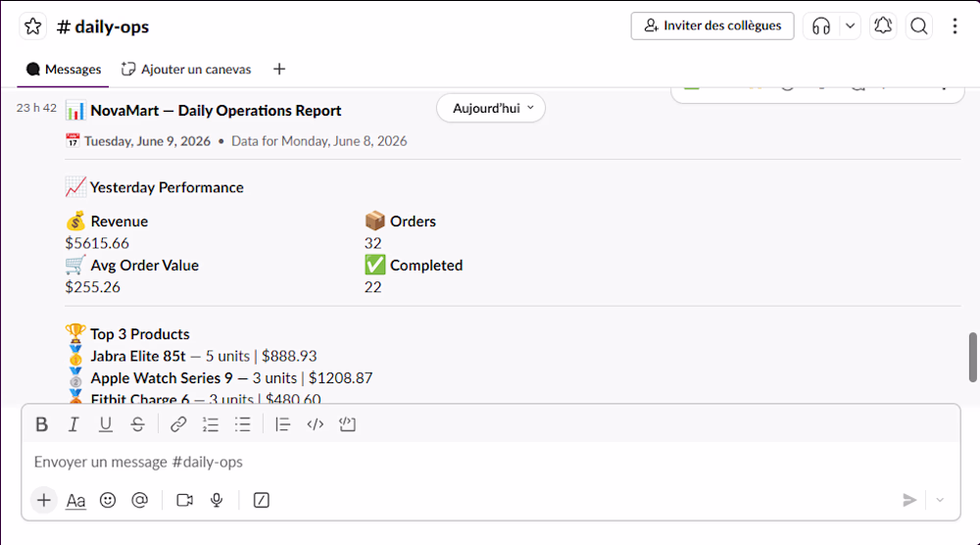This screenshot has height=545, width=980.
Task: Mention someone with the @ icon
Action: pos(140,500)
